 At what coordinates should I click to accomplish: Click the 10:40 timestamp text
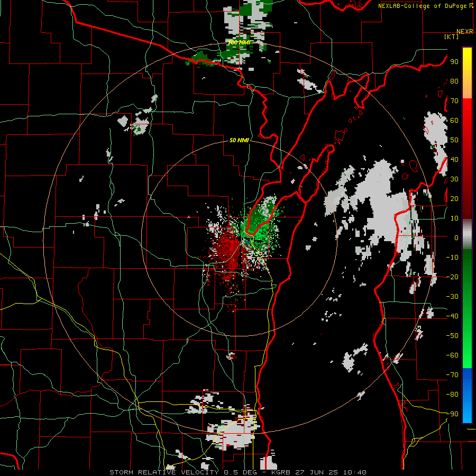click(355, 472)
